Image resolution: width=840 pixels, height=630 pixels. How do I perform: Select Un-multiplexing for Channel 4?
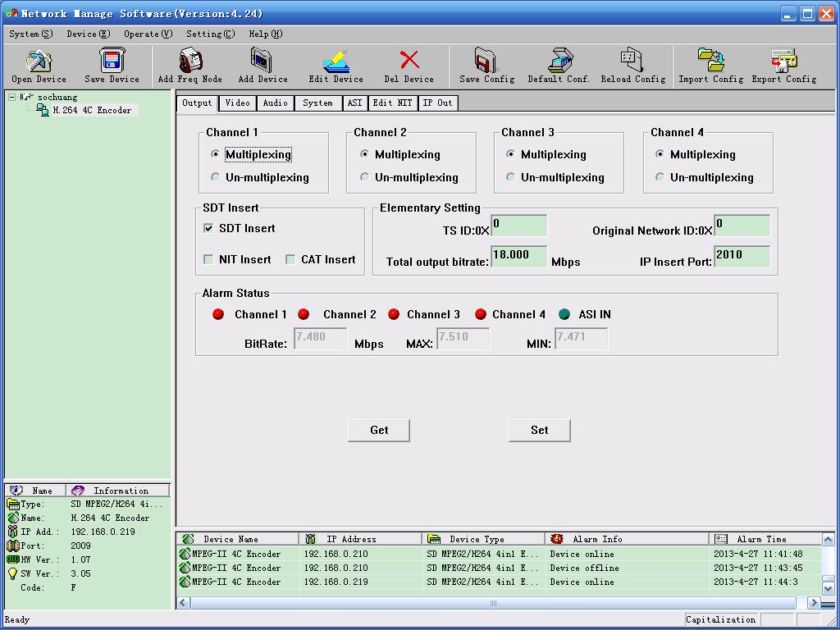pos(660,177)
